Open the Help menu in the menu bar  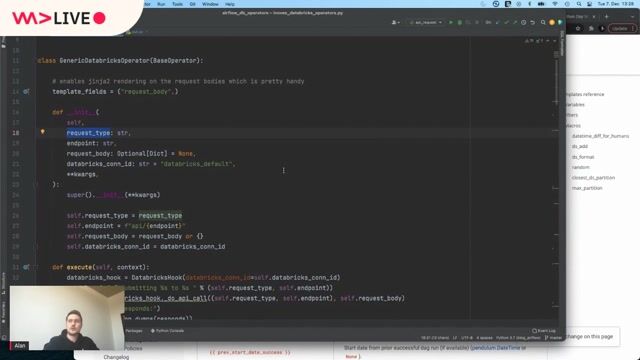click(x=230, y=4)
